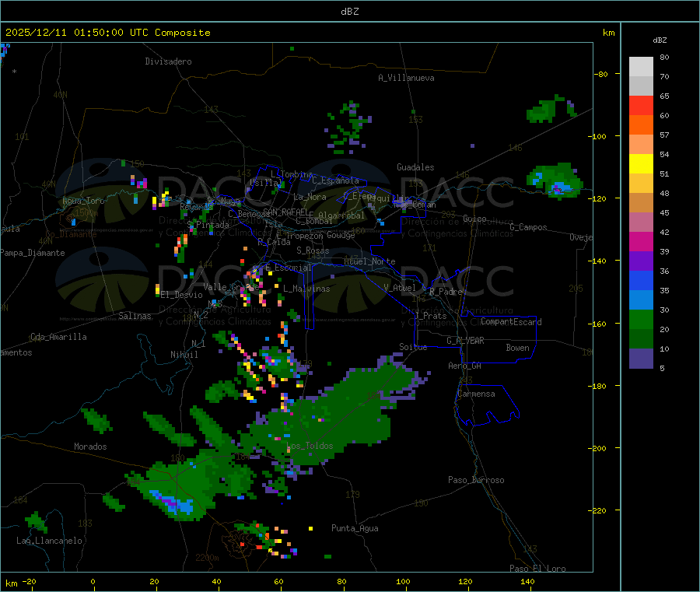Click the 'Atuel_Norte' label
The width and height of the screenshot is (700, 592).
click(x=369, y=261)
